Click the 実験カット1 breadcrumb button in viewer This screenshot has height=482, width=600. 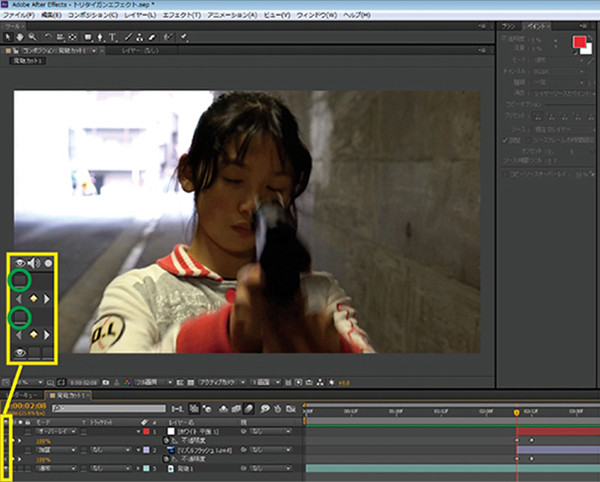[x=28, y=61]
